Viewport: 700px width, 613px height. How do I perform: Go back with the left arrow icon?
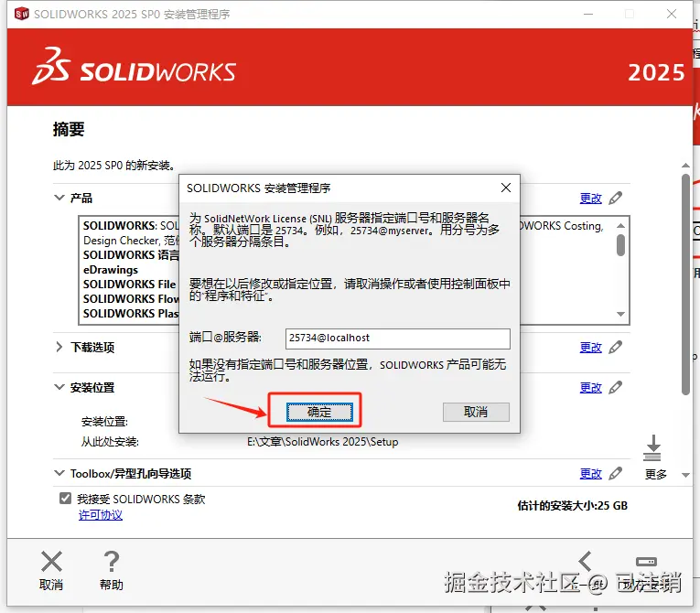tap(585, 561)
